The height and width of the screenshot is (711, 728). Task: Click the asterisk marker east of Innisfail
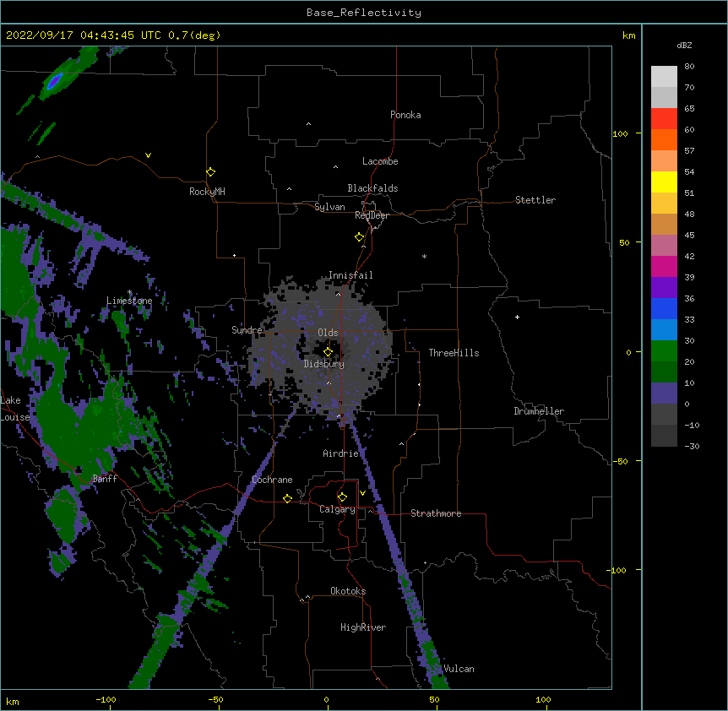[x=424, y=257]
